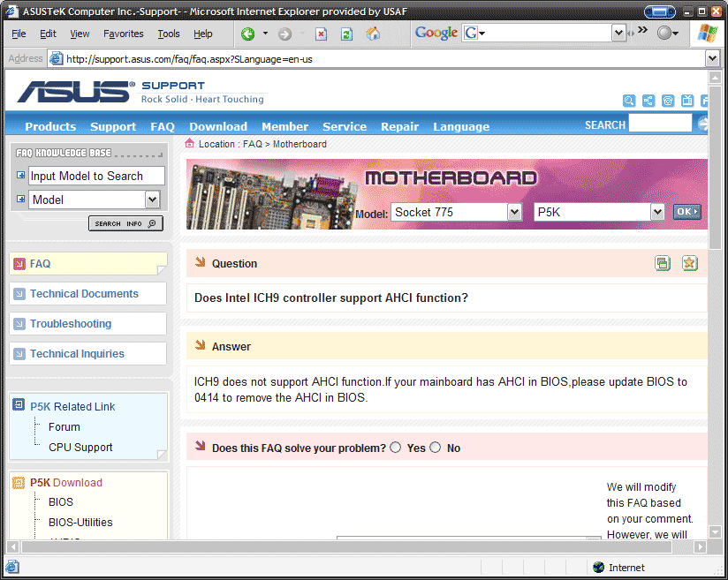Image resolution: width=728 pixels, height=580 pixels.
Task: Click the magnifier icon on Search Info button
Action: [x=152, y=223]
